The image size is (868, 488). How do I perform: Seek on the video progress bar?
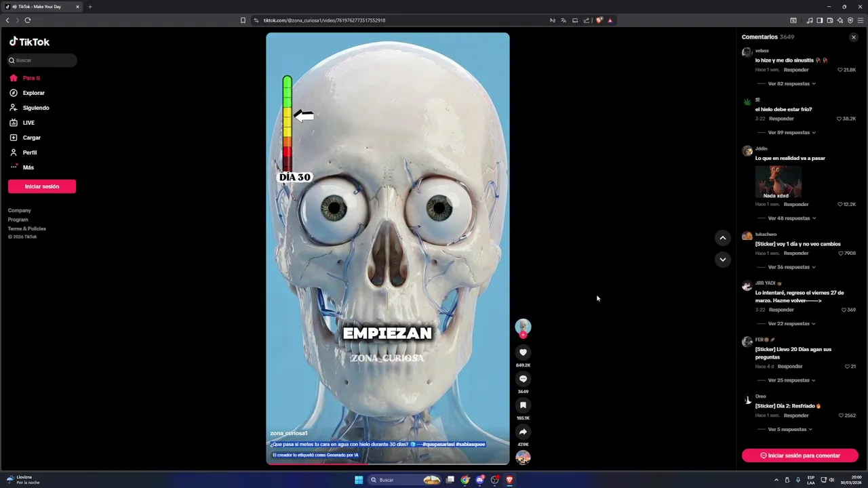387,464
